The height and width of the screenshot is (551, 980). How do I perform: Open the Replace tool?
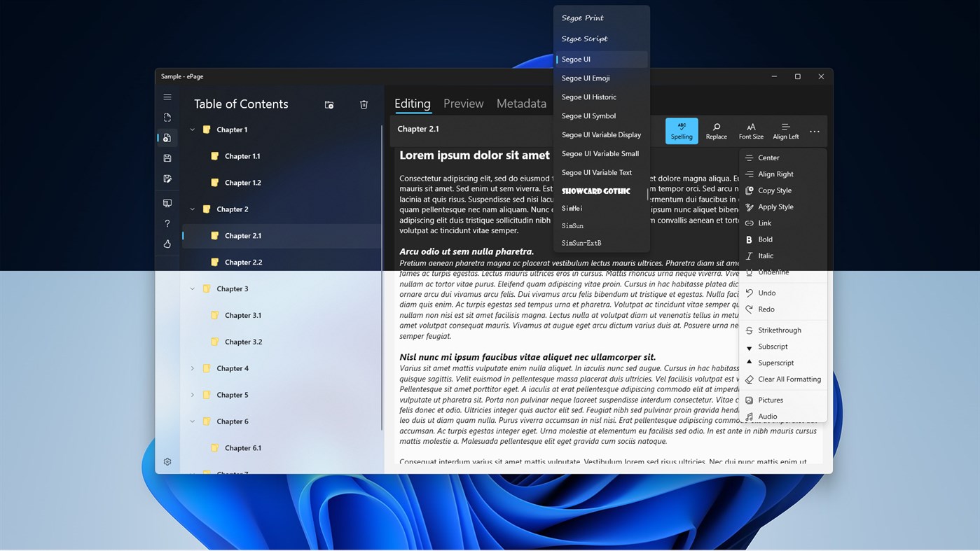pos(716,131)
